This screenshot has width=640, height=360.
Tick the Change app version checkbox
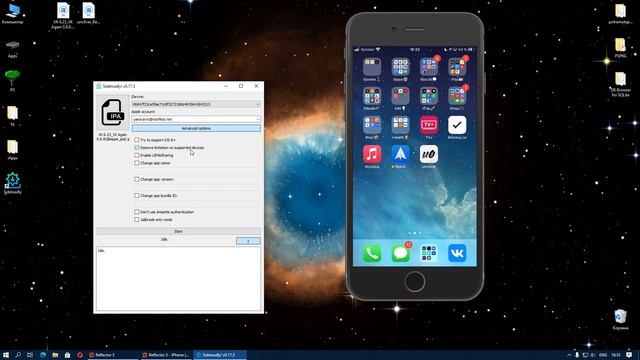[137, 179]
